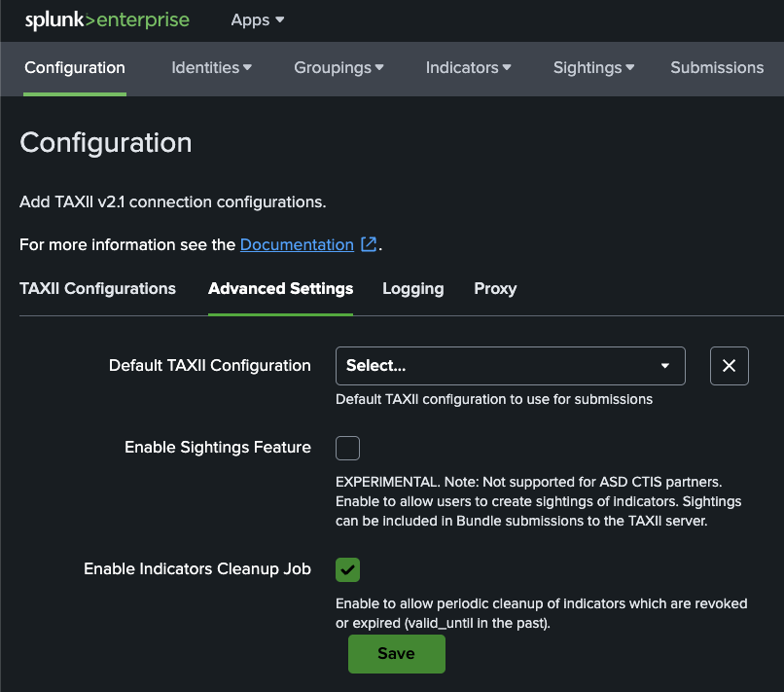Uncheck Enable Indicators Cleanup Job
The width and height of the screenshot is (784, 692).
tap(347, 569)
